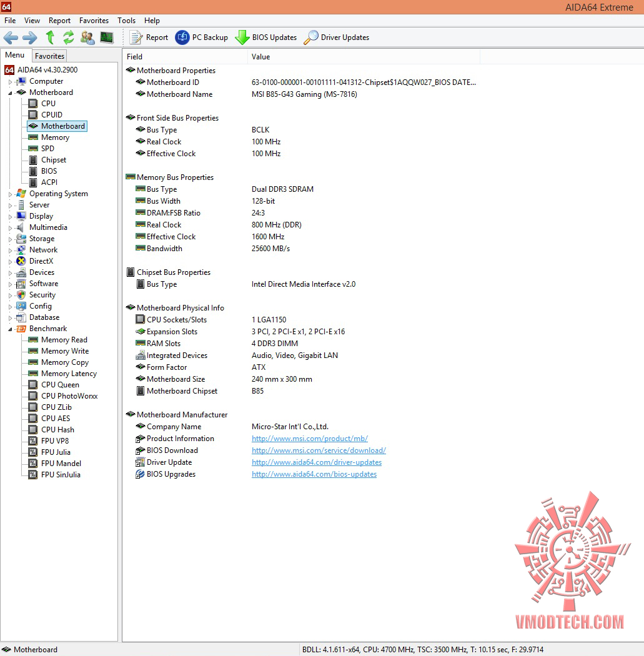Switch to the Menu tab
Screen dimensions: 644x656
click(15, 55)
